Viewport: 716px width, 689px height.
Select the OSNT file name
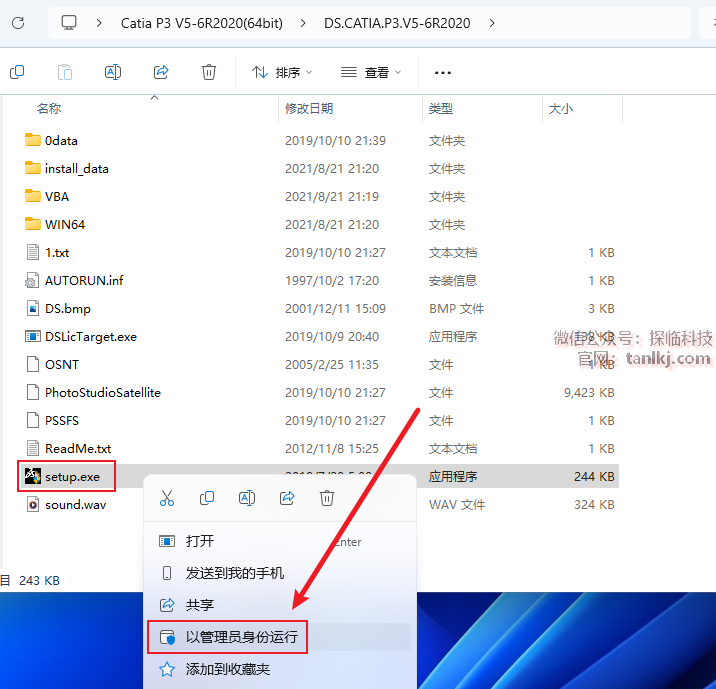point(62,364)
